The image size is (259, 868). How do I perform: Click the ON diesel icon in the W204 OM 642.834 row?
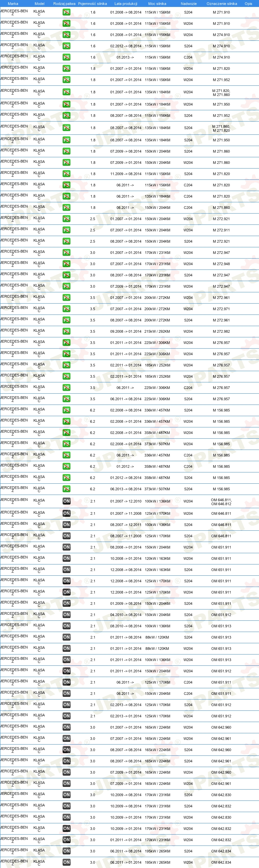tap(67, 862)
